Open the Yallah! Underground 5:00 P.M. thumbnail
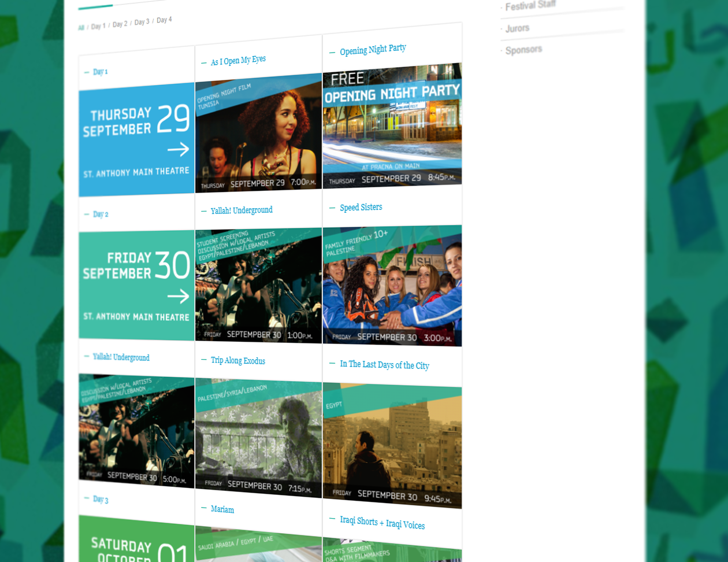The height and width of the screenshot is (562, 728). [x=136, y=430]
